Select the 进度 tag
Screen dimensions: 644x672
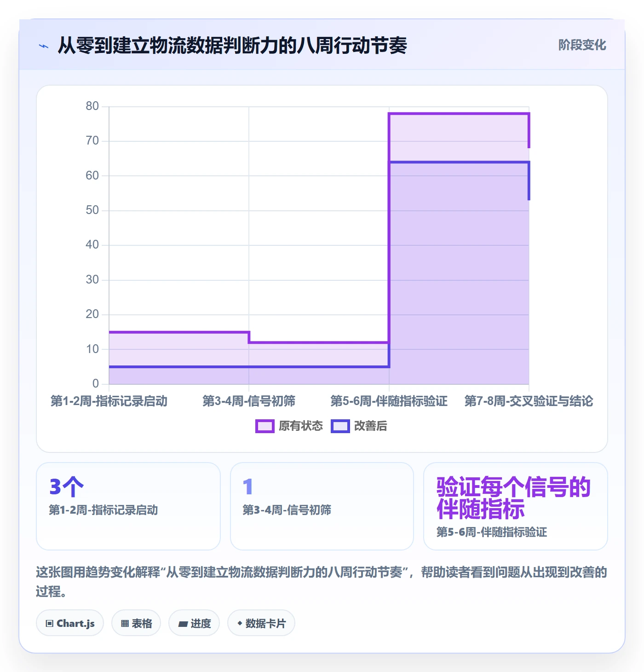click(x=194, y=623)
